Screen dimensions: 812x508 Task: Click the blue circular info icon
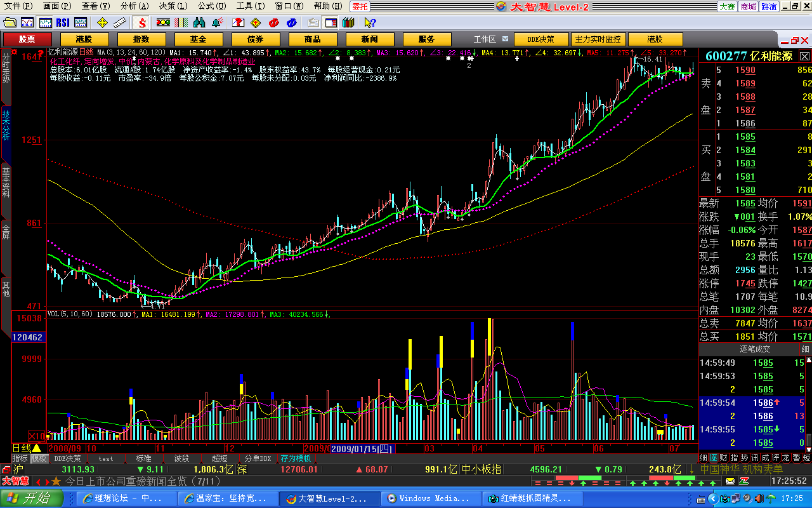pos(291,22)
